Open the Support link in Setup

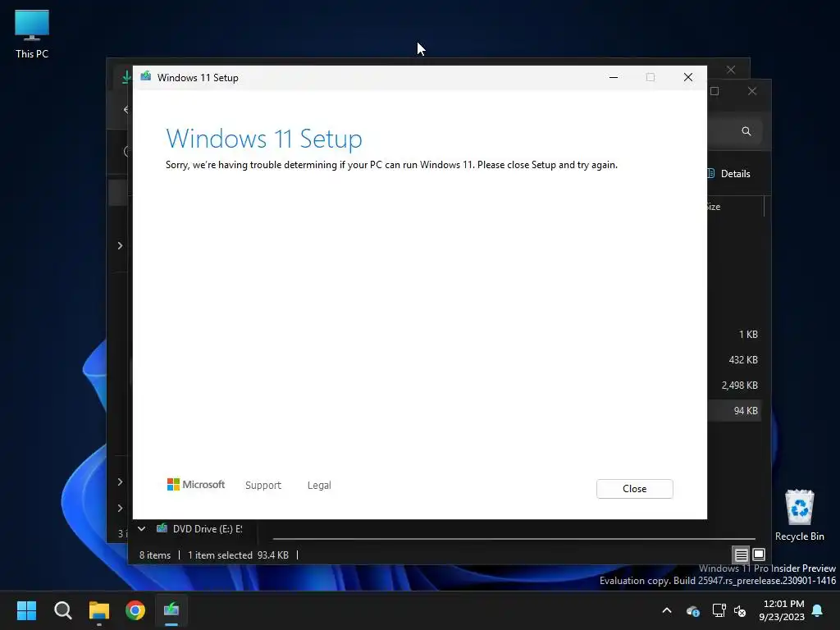point(263,486)
